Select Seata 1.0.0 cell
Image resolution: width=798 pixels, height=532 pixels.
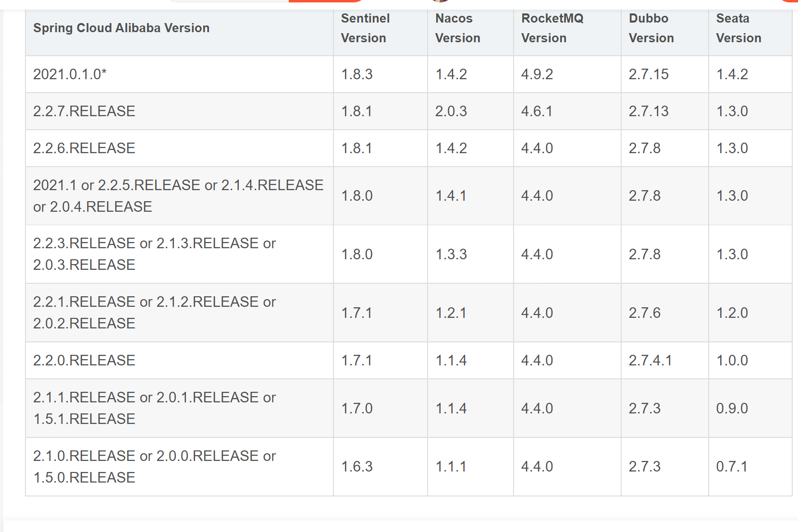750,361
